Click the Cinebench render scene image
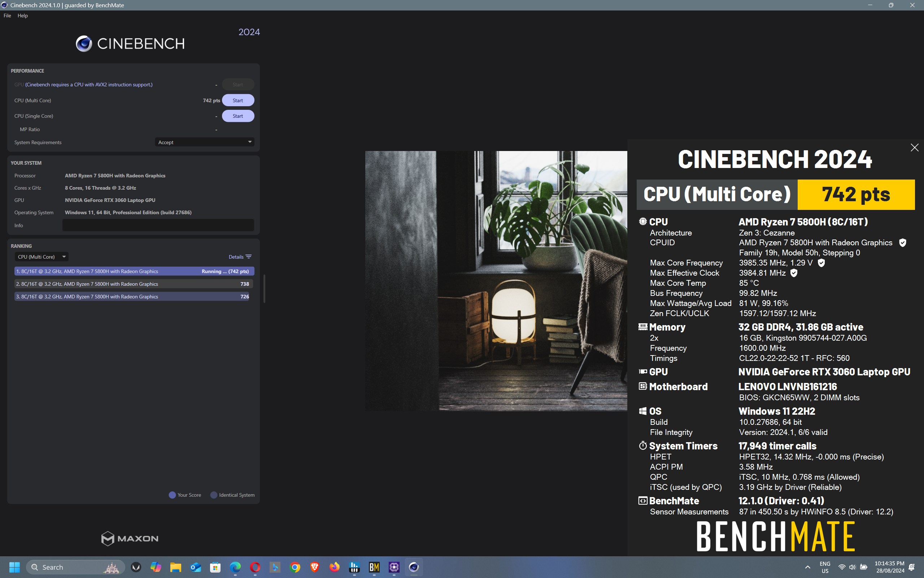The image size is (924, 578). click(x=496, y=281)
